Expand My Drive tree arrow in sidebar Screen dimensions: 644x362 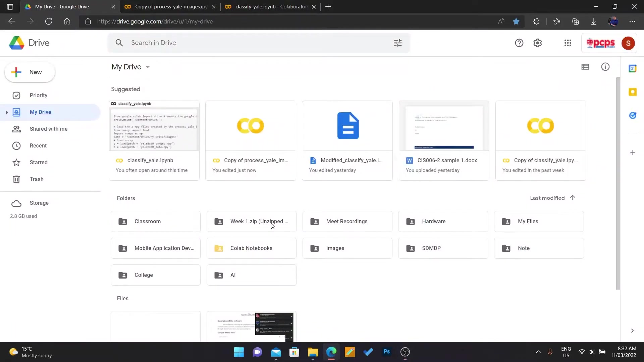pyautogui.click(x=7, y=112)
